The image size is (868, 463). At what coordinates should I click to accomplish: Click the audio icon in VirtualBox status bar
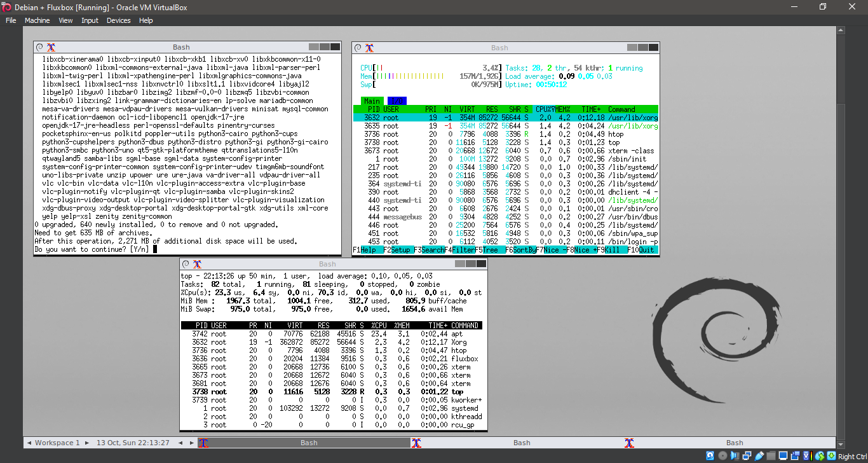pyautogui.click(x=735, y=455)
